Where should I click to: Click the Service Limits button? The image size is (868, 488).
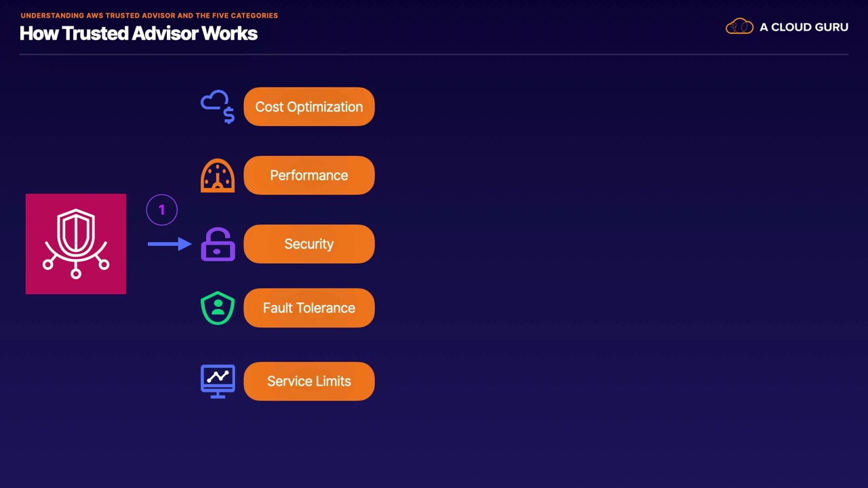309,382
